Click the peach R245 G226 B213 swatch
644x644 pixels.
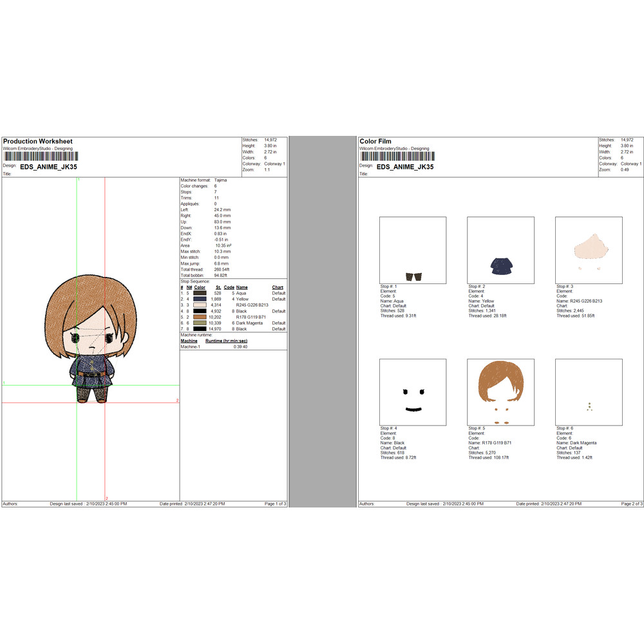point(200,305)
